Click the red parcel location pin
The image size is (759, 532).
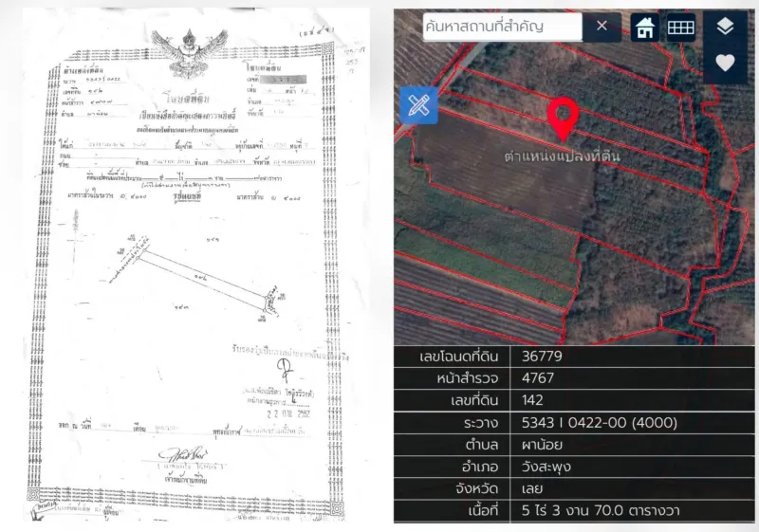coord(563,118)
